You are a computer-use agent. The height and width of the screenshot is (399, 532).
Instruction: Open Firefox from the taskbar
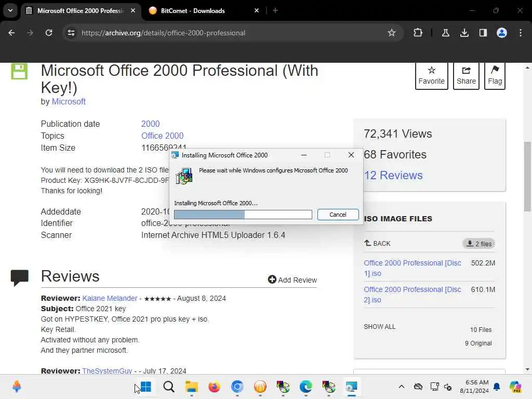(214, 387)
